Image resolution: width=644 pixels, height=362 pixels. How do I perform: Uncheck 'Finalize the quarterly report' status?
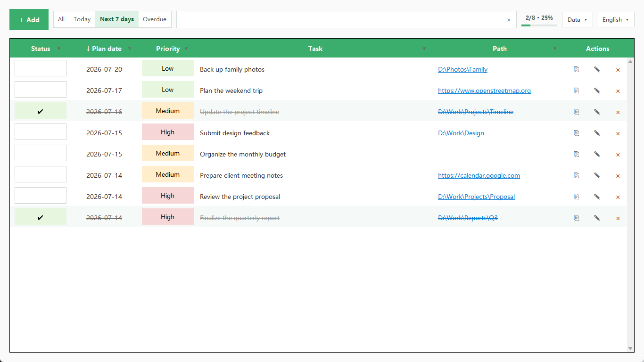[x=41, y=217]
